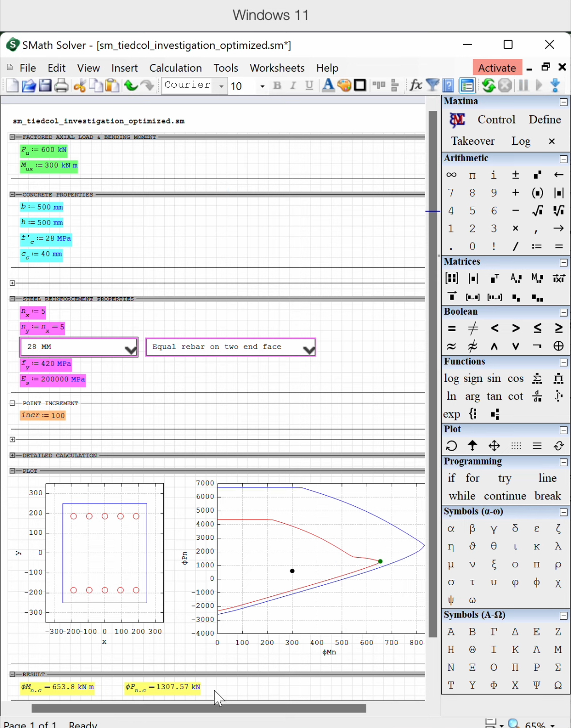Screen dimensions: 571x728
Task: Toggle Italic text formatting
Action: pos(293,86)
